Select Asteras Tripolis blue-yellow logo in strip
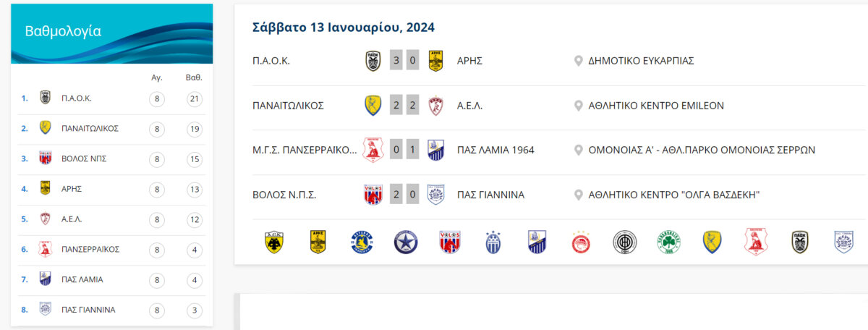The width and height of the screenshot is (868, 330). click(362, 242)
